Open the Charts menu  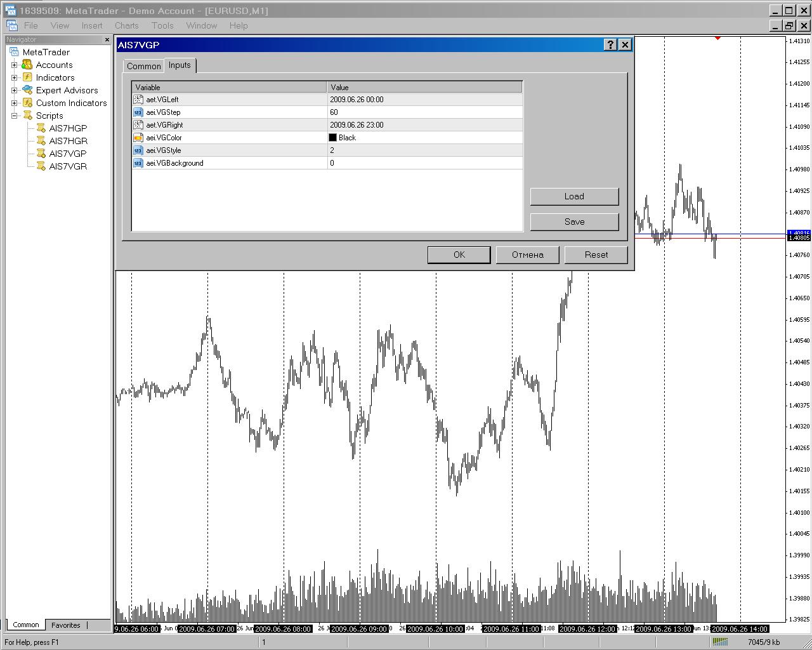pyautogui.click(x=126, y=25)
